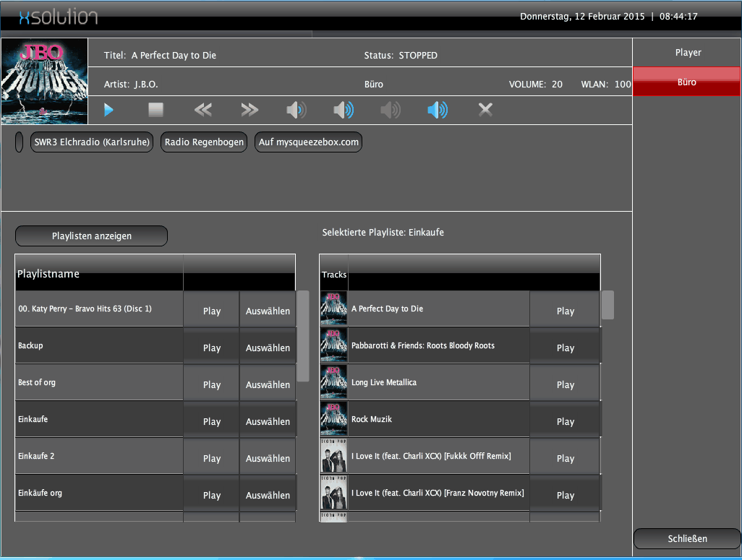Open SWR3 Elchradio (Karlsruhe) favorite
The image size is (742, 560).
point(92,142)
